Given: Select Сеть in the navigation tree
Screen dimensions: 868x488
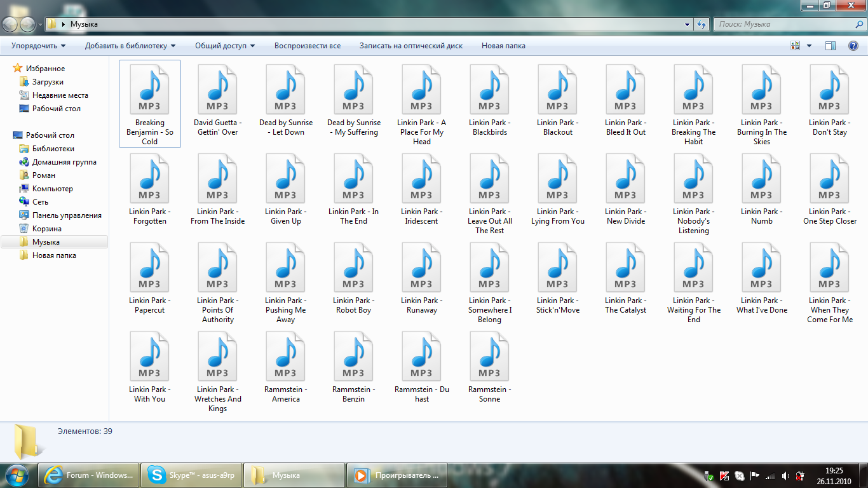Looking at the screenshot, I should coord(40,202).
